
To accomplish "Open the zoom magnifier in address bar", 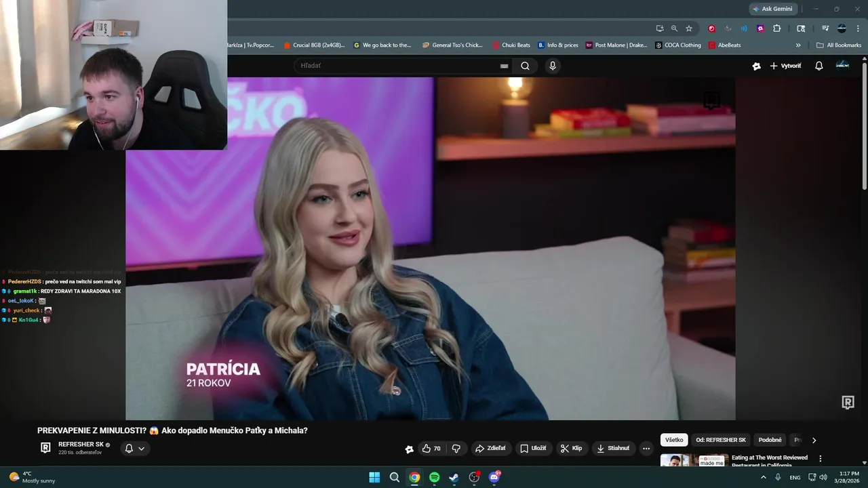I will pyautogui.click(x=674, y=28).
